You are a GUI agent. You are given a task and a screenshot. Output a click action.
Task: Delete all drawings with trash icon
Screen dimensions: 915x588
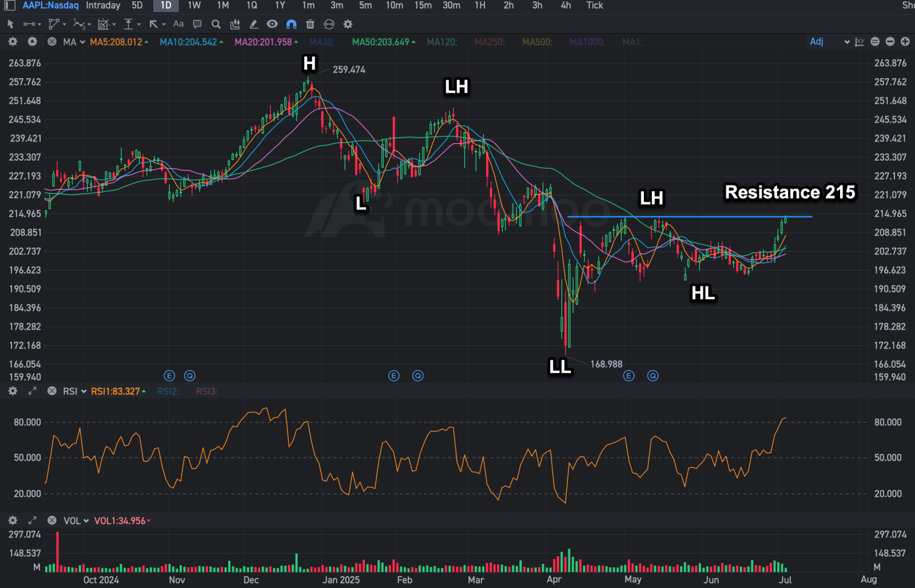tap(310, 24)
